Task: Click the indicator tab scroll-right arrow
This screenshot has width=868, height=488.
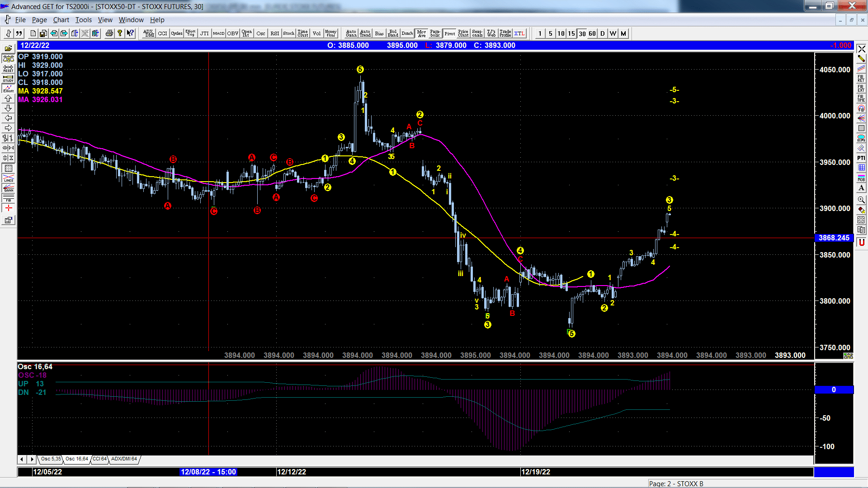Action: click(x=32, y=459)
